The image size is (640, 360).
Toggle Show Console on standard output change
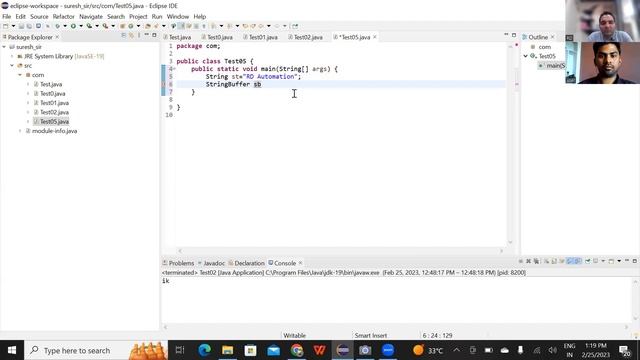[x=570, y=261]
